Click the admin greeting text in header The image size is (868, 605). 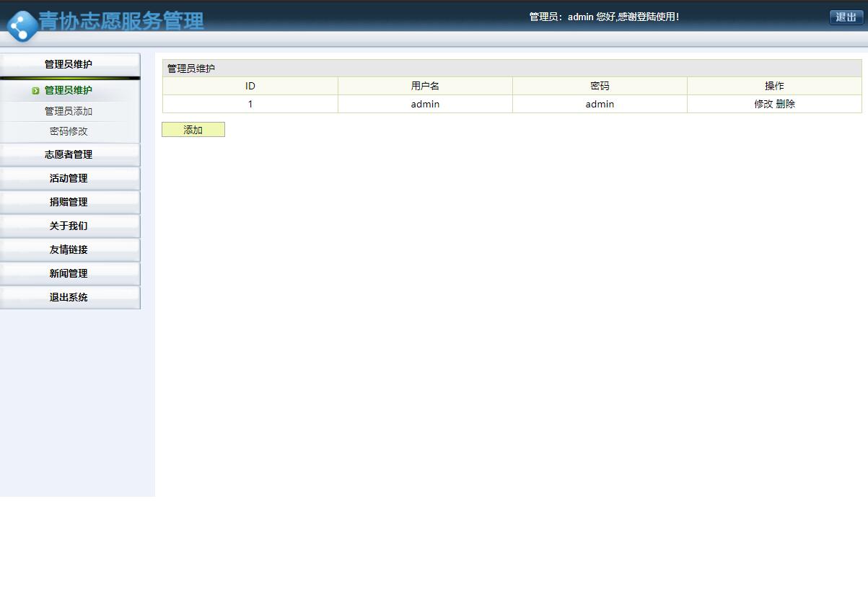coord(604,17)
